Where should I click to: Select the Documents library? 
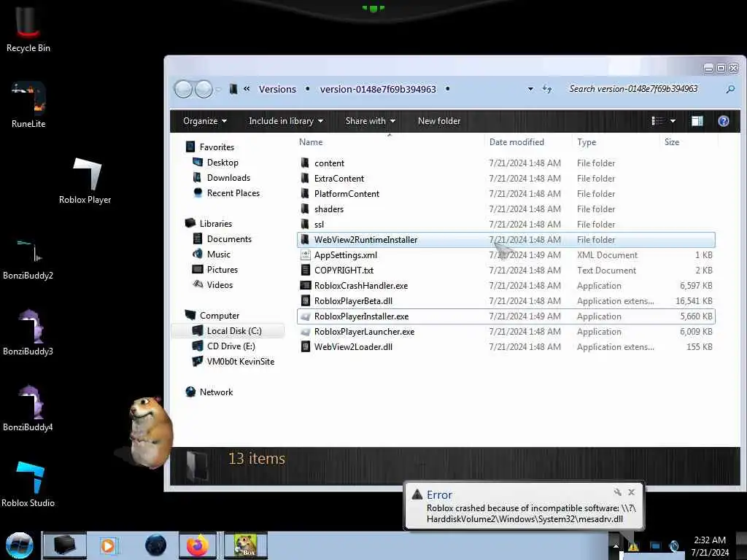click(x=222, y=239)
